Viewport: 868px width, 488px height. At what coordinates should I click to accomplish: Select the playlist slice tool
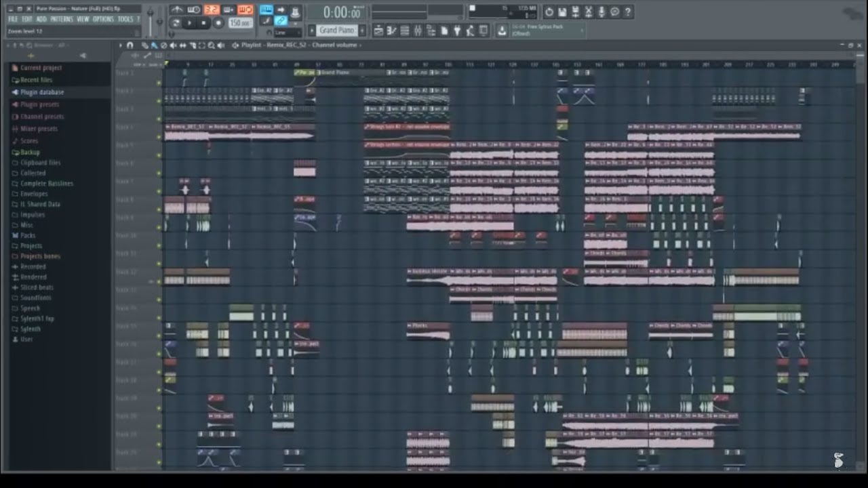pos(193,45)
